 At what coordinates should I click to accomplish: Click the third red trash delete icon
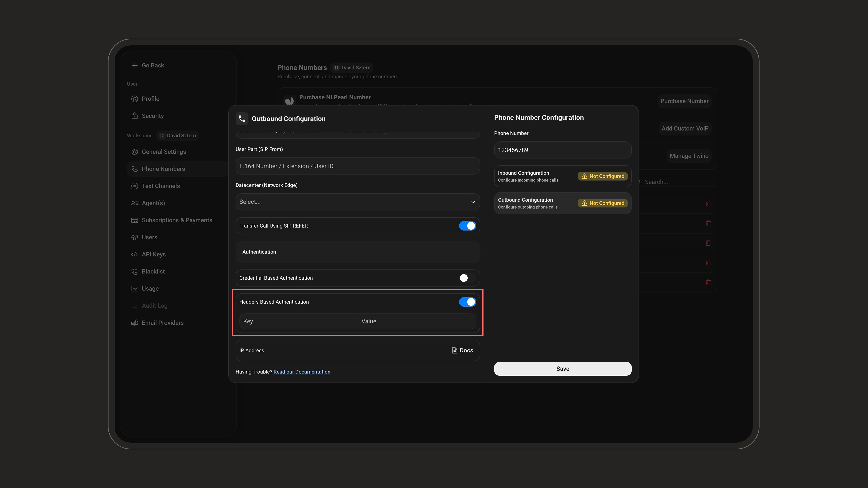click(x=708, y=243)
